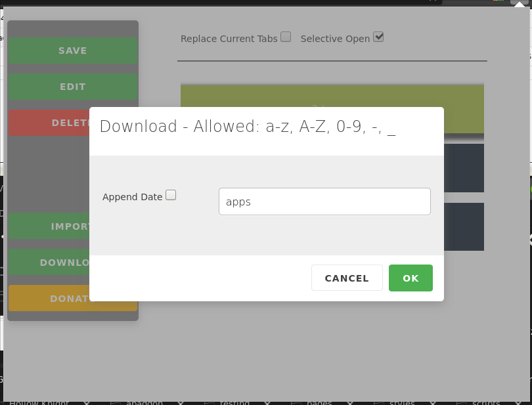
Task: Confirm the download with OK button
Action: 410,278
